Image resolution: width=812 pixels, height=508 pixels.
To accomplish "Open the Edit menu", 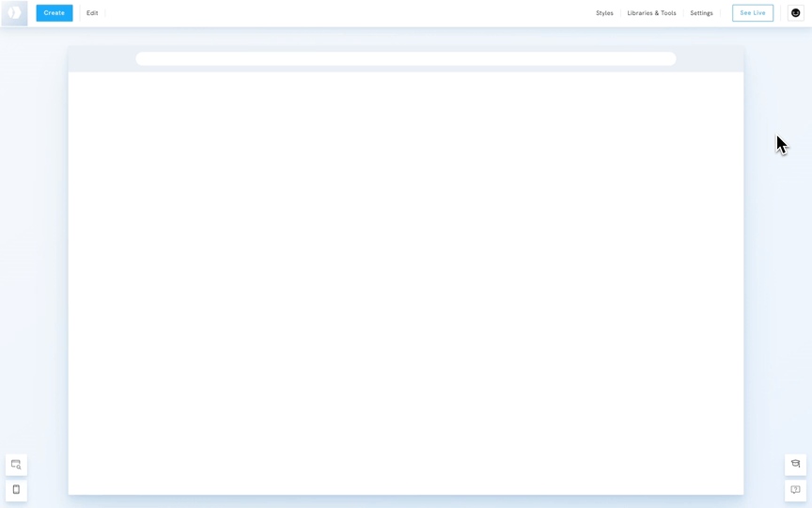I will tap(92, 13).
